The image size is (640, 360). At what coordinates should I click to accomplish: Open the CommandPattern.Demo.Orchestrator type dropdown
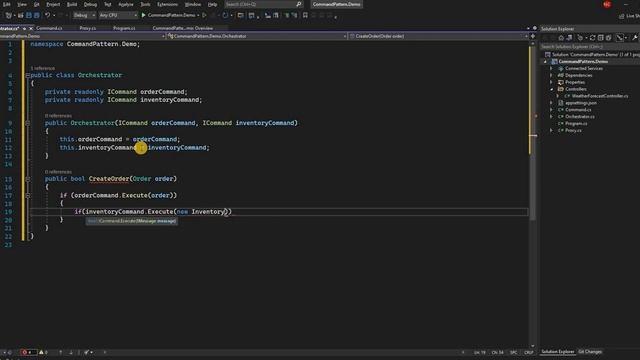(x=257, y=36)
